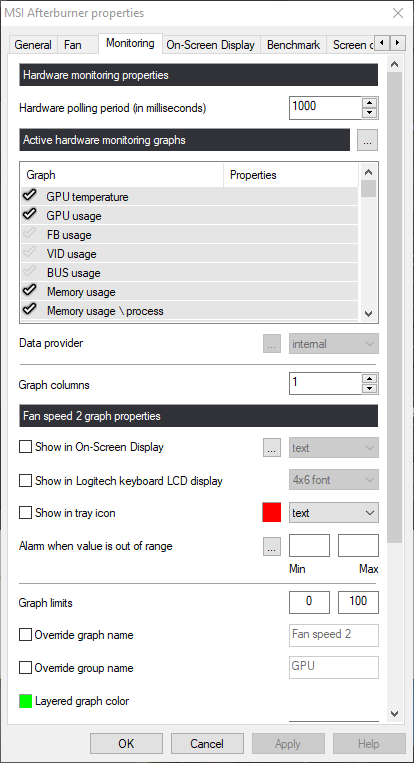Pick the red tray icon color swatch
The image size is (414, 763).
272,513
